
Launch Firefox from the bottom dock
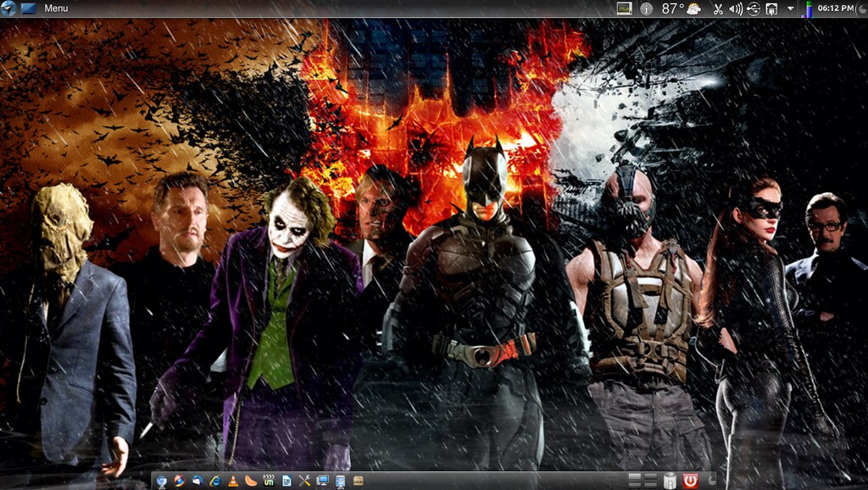tap(179, 481)
